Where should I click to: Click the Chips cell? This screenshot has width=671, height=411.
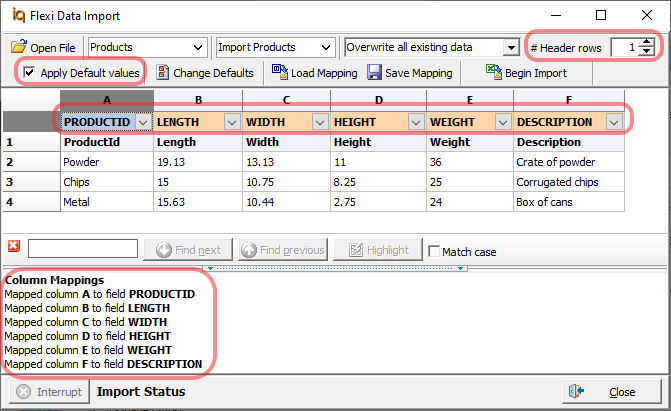tap(107, 182)
